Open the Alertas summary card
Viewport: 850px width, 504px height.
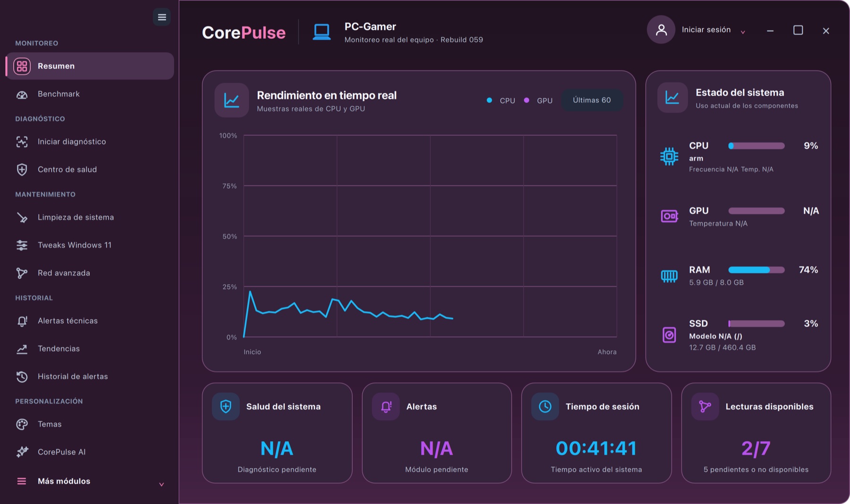(x=437, y=433)
